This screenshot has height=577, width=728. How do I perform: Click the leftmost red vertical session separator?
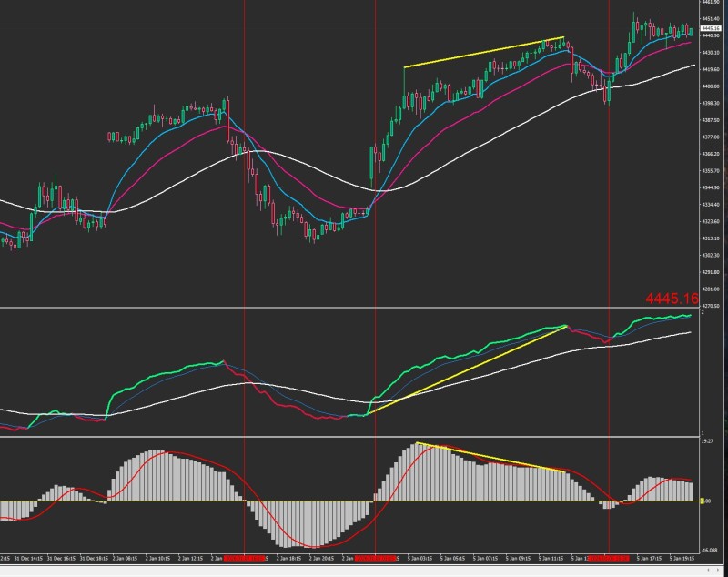pyautogui.click(x=241, y=182)
